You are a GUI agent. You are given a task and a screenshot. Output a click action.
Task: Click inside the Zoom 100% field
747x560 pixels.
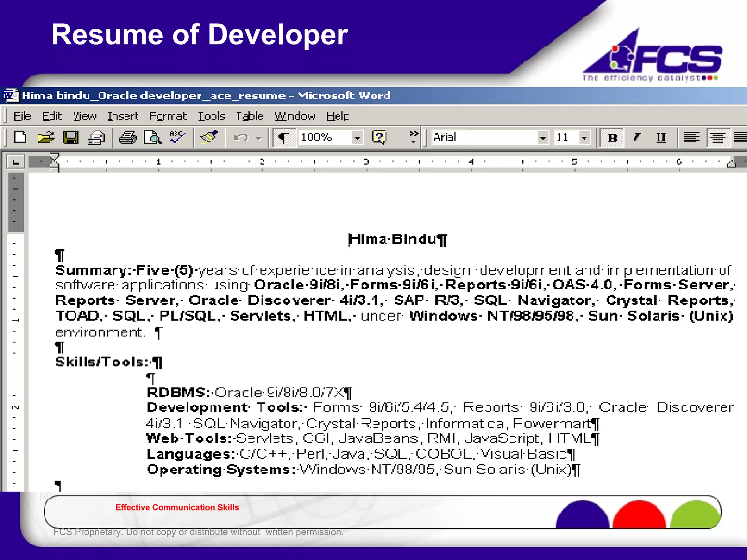(x=325, y=137)
